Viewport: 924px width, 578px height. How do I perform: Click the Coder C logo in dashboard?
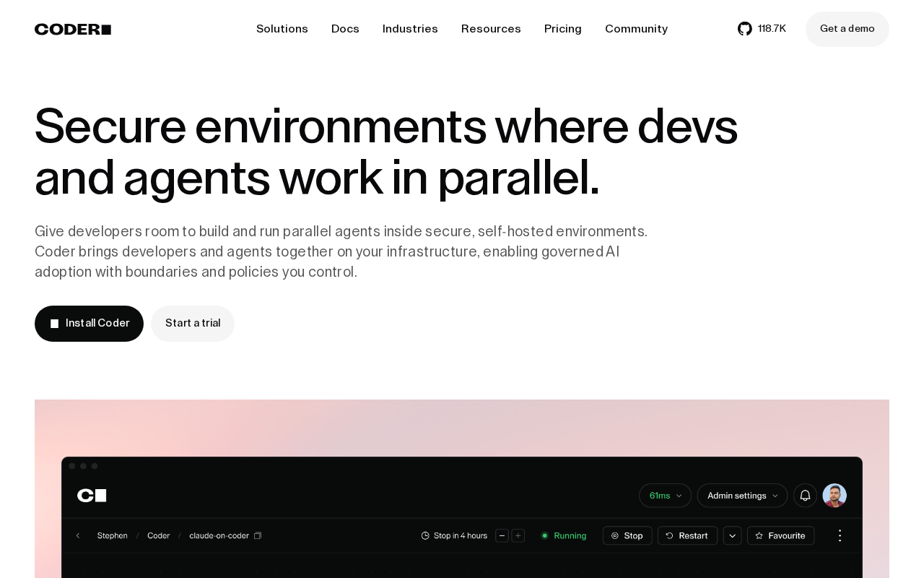(x=92, y=496)
